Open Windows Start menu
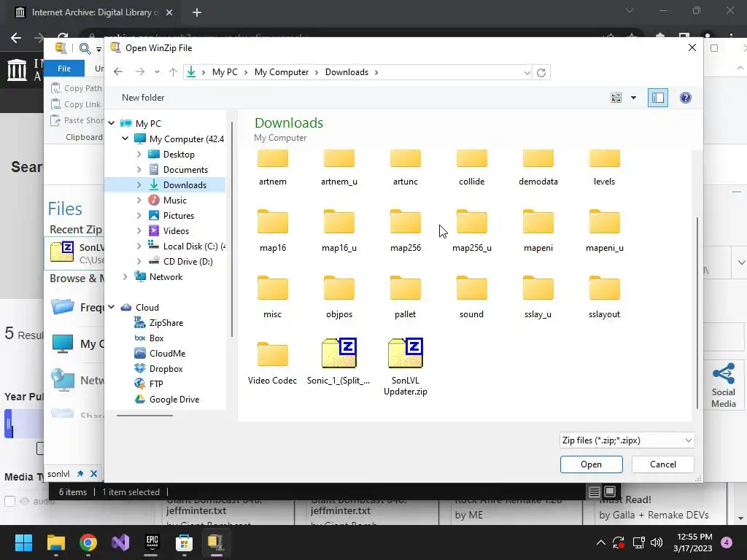 pos(23,542)
